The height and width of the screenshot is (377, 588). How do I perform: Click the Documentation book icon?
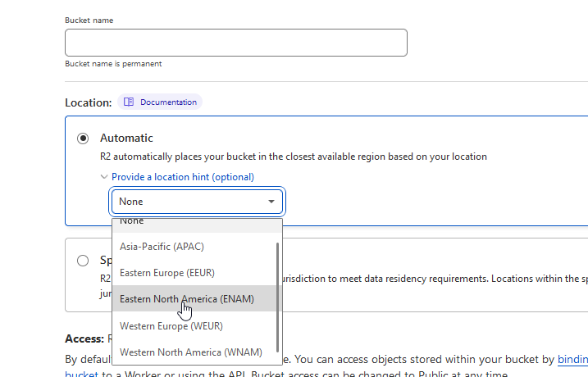click(x=129, y=102)
